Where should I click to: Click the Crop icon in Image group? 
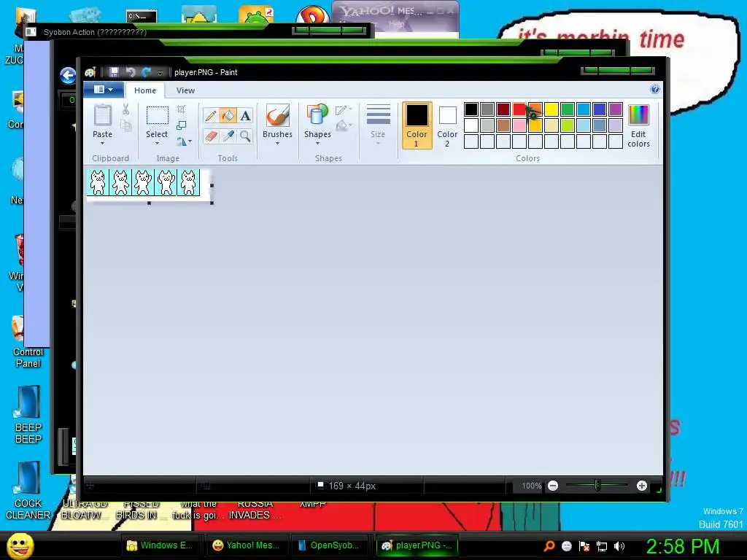pyautogui.click(x=181, y=109)
